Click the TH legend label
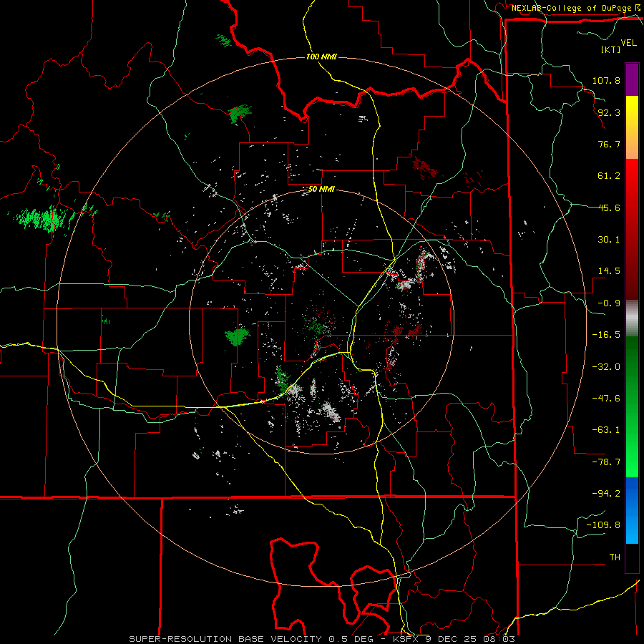Viewport: 644px width, 644px height. [x=615, y=557]
